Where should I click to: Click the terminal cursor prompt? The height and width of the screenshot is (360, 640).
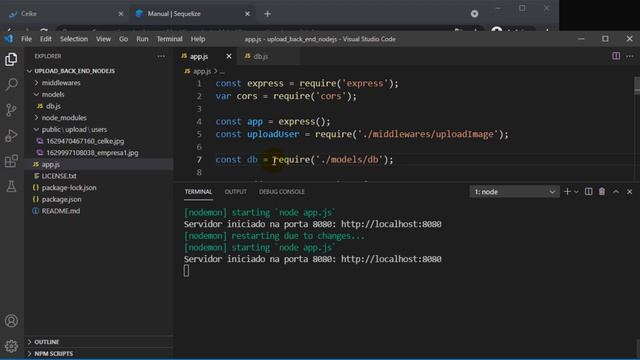(186, 271)
